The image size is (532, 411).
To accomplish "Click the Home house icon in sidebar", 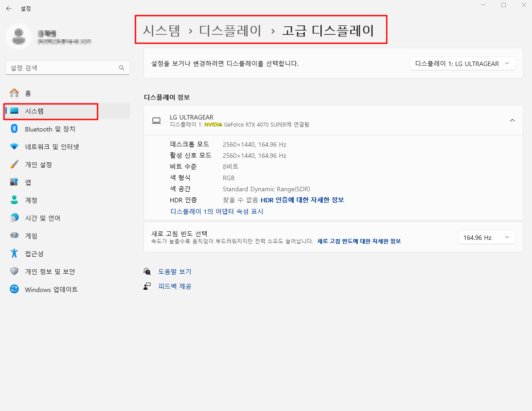I will [x=14, y=93].
